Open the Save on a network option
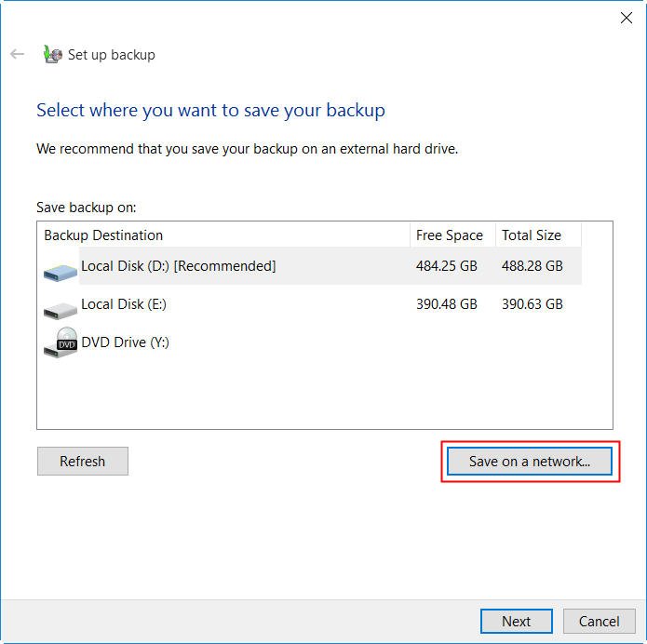This screenshot has height=644, width=647. point(530,462)
